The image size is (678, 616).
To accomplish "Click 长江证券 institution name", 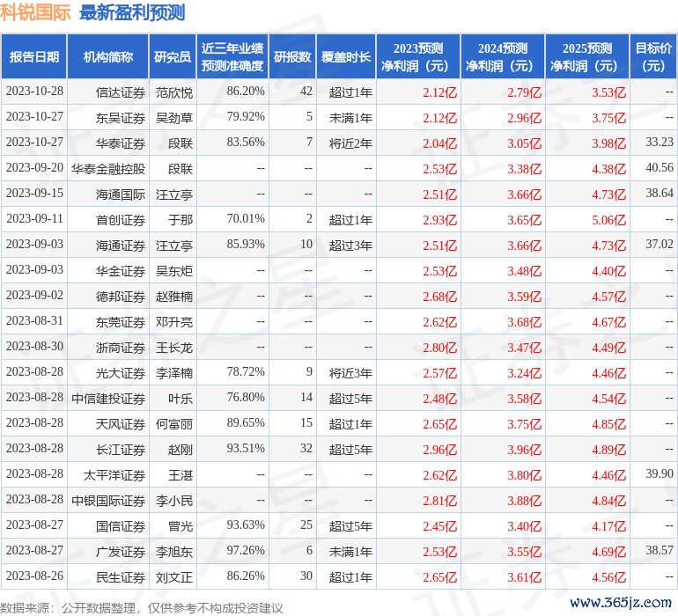I will point(121,449).
